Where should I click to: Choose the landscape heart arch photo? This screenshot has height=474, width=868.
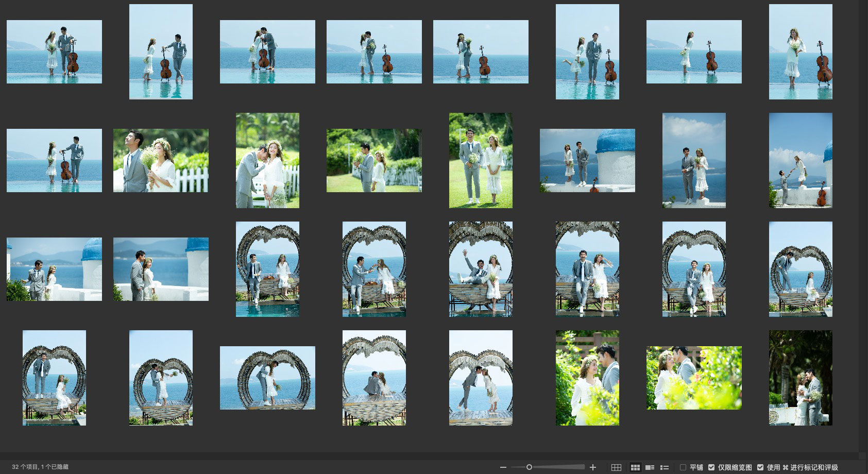267,378
